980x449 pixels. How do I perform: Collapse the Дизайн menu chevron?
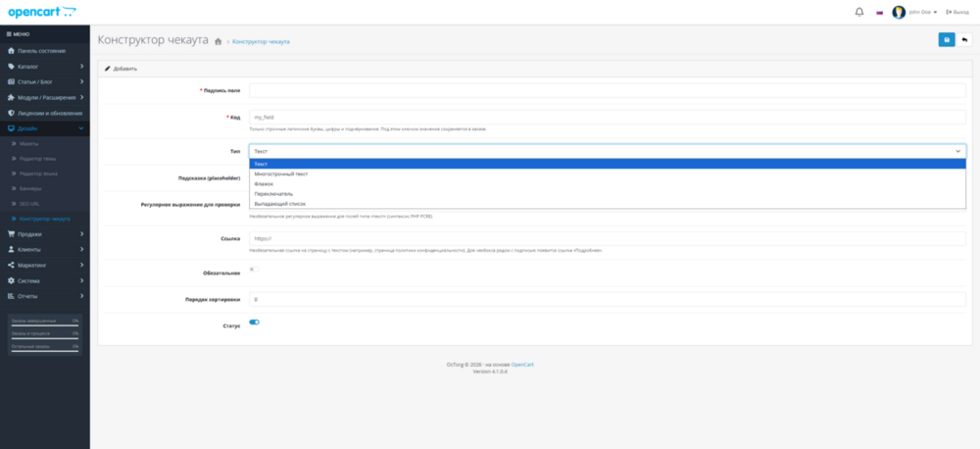81,128
